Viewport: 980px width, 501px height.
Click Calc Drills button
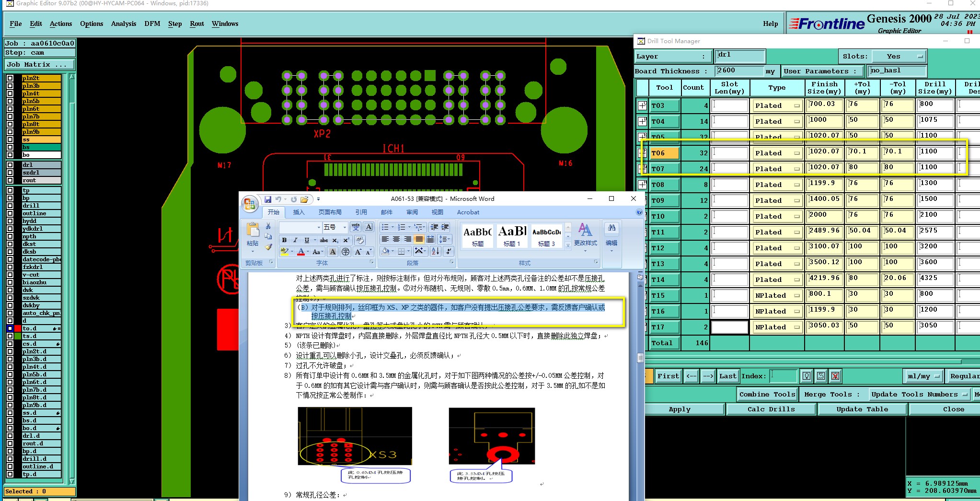click(x=771, y=409)
